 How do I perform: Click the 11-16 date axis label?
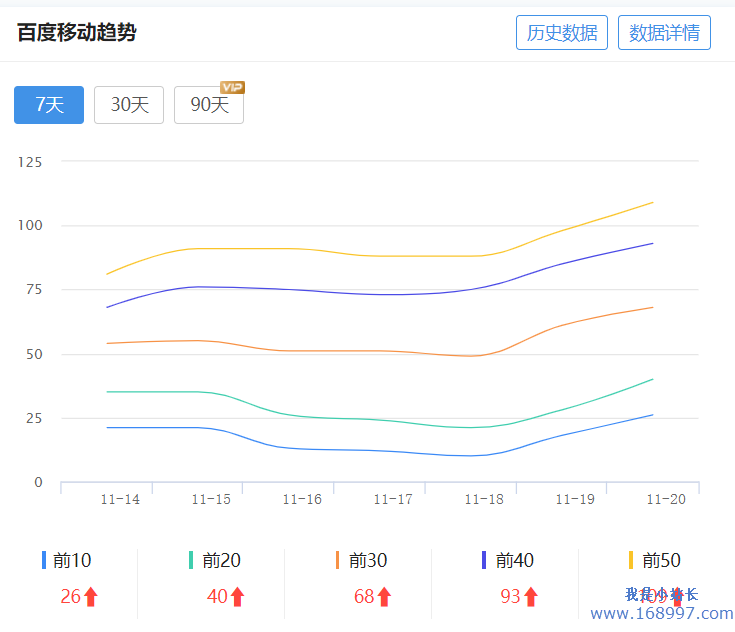(x=302, y=499)
